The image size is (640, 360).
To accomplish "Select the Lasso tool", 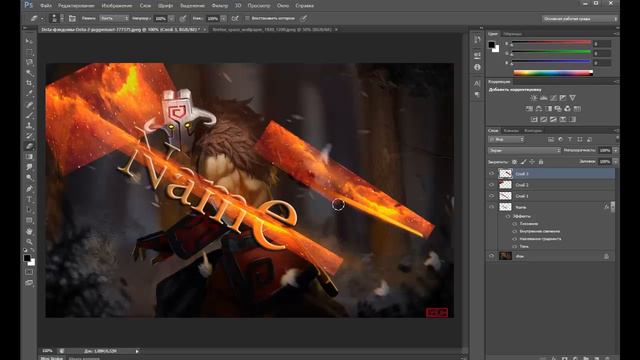I will [x=29, y=62].
